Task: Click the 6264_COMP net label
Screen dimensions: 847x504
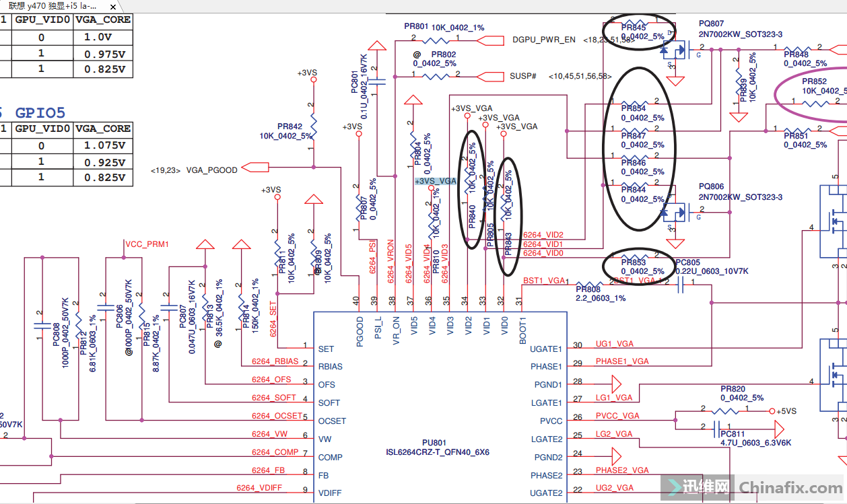Action: (x=275, y=452)
